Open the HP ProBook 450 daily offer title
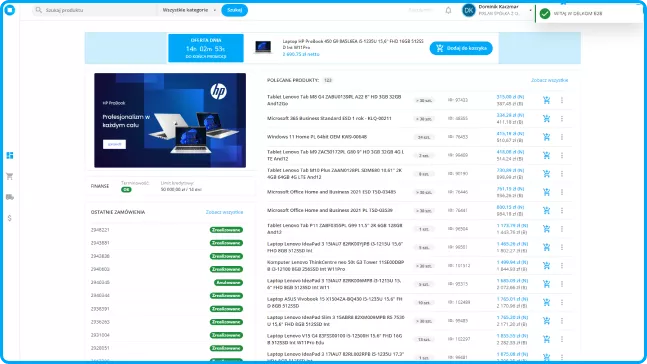 pyautogui.click(x=353, y=44)
